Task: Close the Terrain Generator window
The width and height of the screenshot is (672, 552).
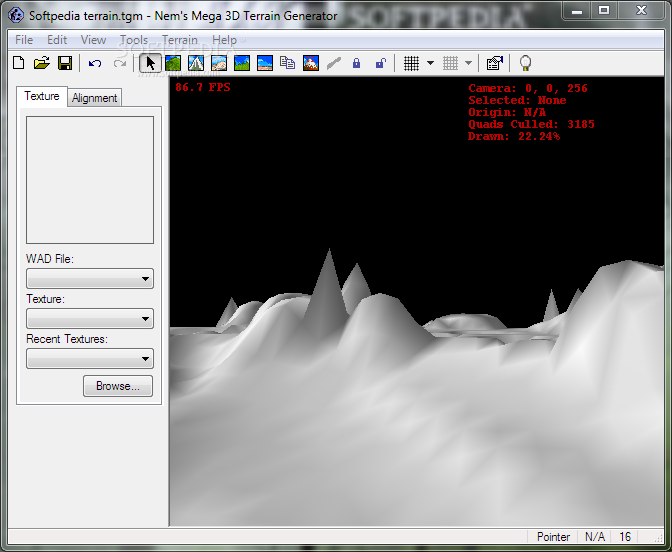Action: pos(641,11)
